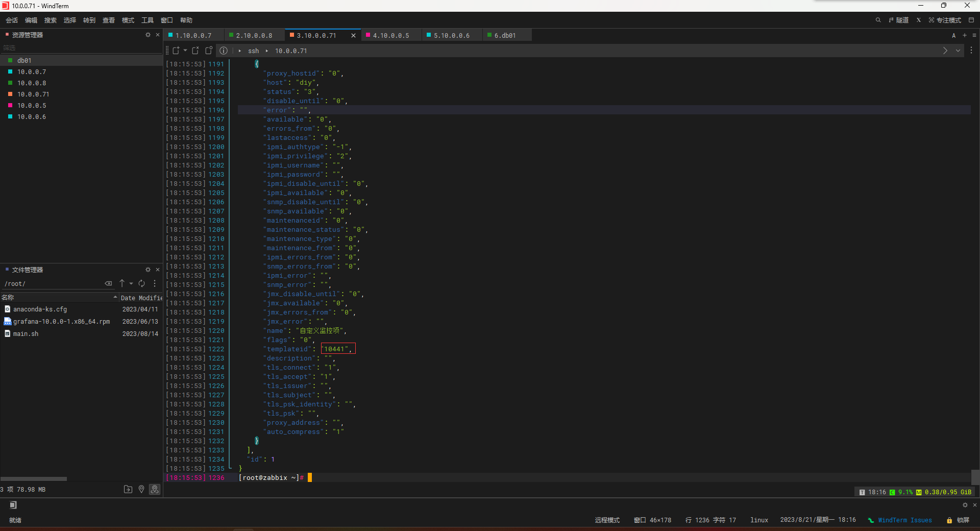Viewport: 980px width, 531px height.
Task: Close the 文件管理器 panel
Action: [x=158, y=270]
